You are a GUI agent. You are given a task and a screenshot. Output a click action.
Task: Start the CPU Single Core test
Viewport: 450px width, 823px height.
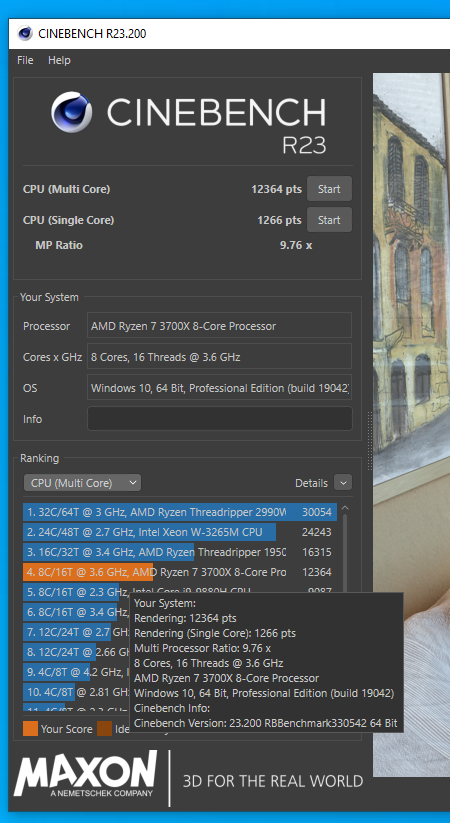(329, 220)
